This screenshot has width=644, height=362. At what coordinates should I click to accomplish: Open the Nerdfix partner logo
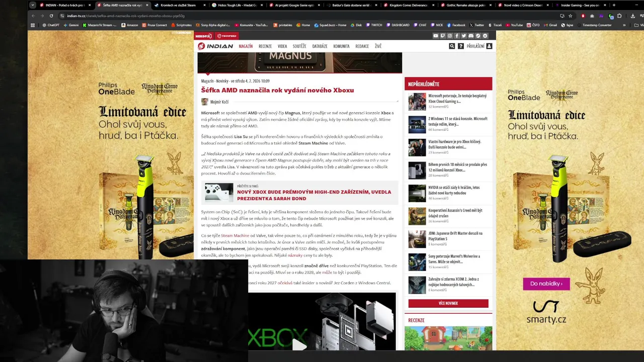pyautogui.click(x=204, y=36)
